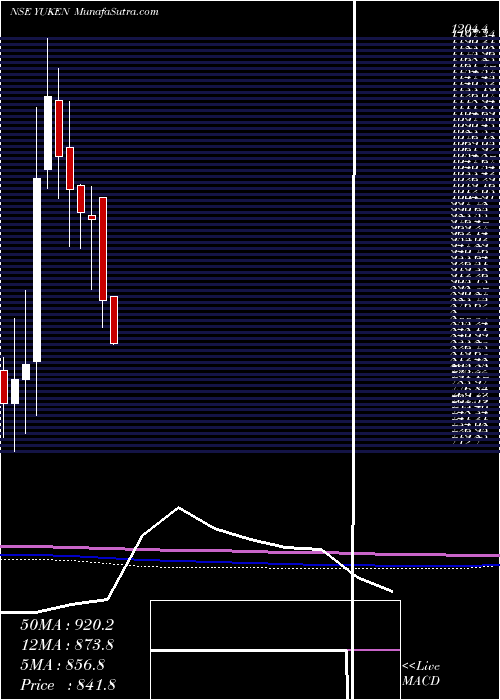Click the peak of the white MACD line
Image resolution: width=500 pixels, height=700 pixels.
click(x=179, y=507)
